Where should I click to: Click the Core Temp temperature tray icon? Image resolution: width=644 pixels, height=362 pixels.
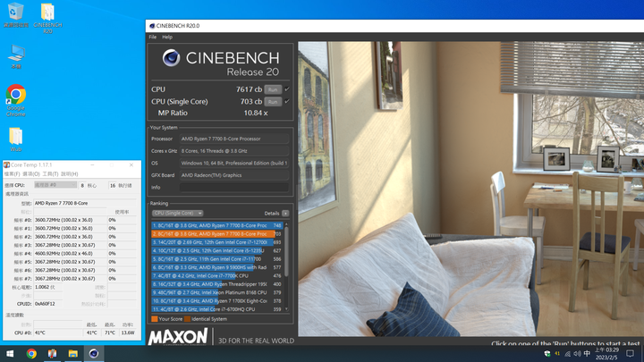[557, 353]
